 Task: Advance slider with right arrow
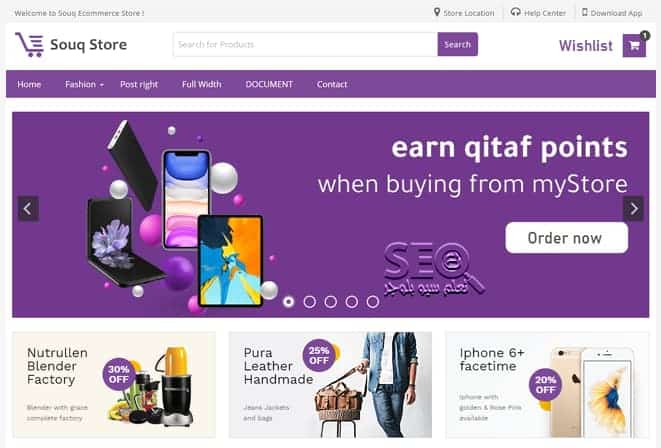click(x=633, y=208)
